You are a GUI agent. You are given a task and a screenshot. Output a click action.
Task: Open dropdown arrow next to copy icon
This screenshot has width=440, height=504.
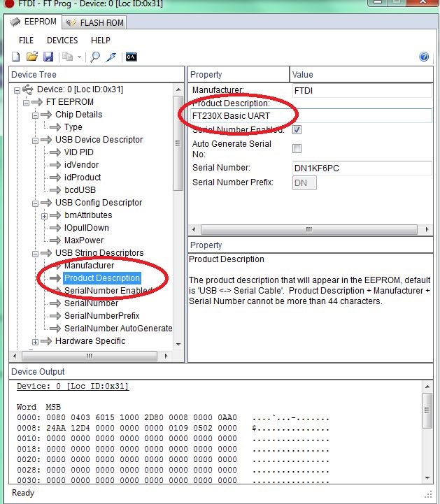pos(79,57)
